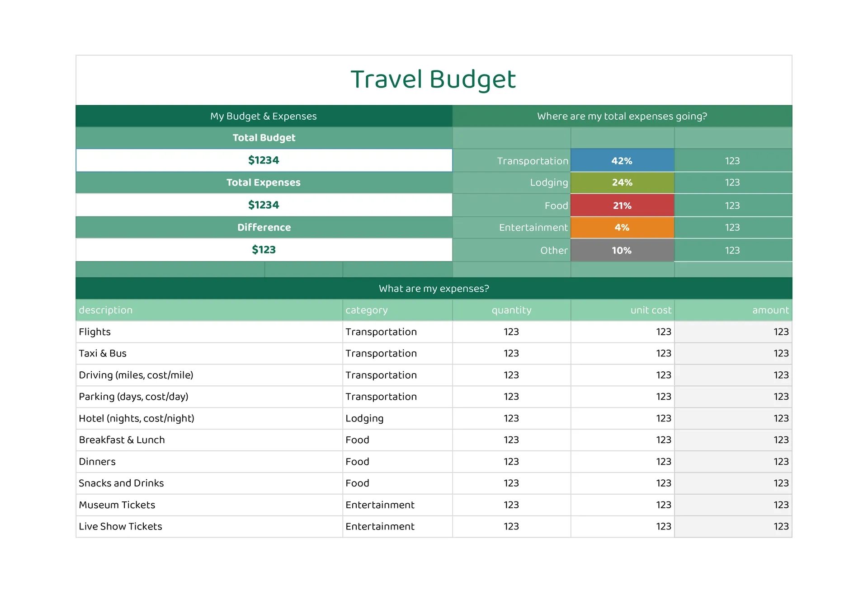Select the category column header

pos(367,310)
